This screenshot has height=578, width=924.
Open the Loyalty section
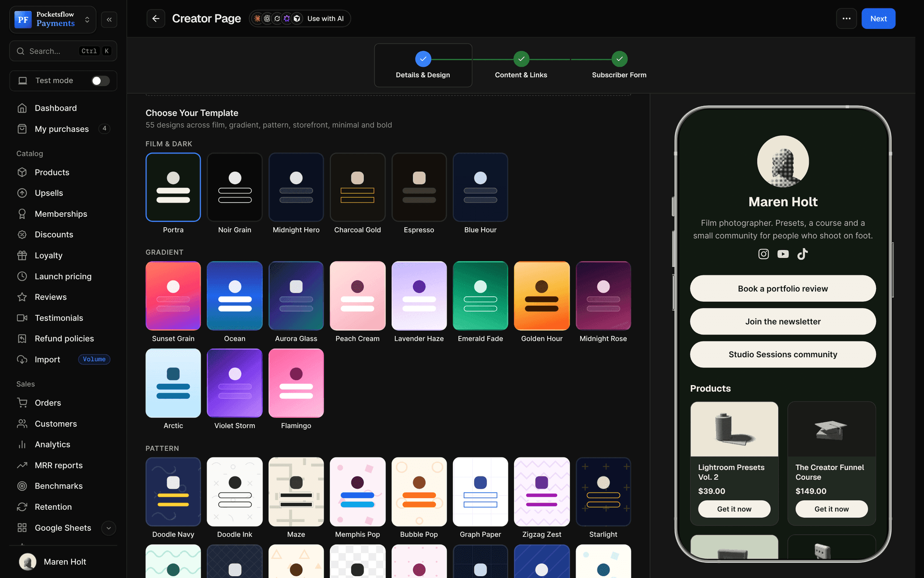[x=63, y=255]
